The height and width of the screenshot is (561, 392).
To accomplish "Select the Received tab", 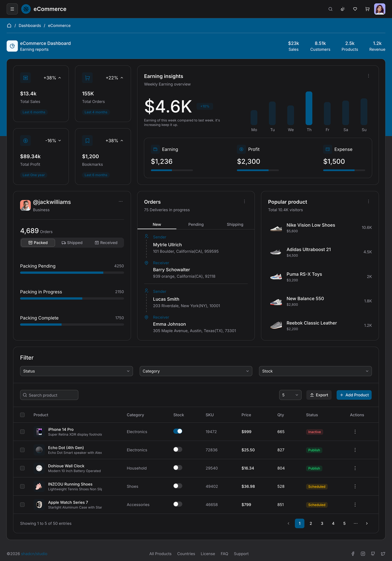I will click(106, 243).
